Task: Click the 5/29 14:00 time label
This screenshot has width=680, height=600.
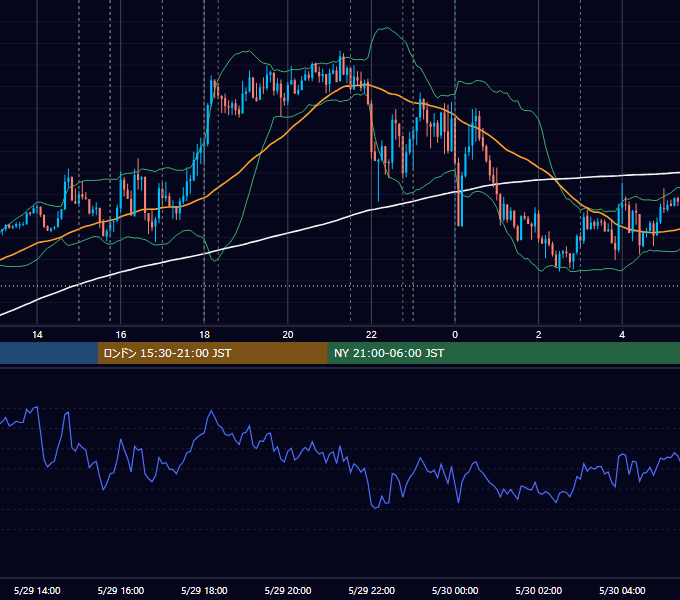Action: click(x=37, y=590)
